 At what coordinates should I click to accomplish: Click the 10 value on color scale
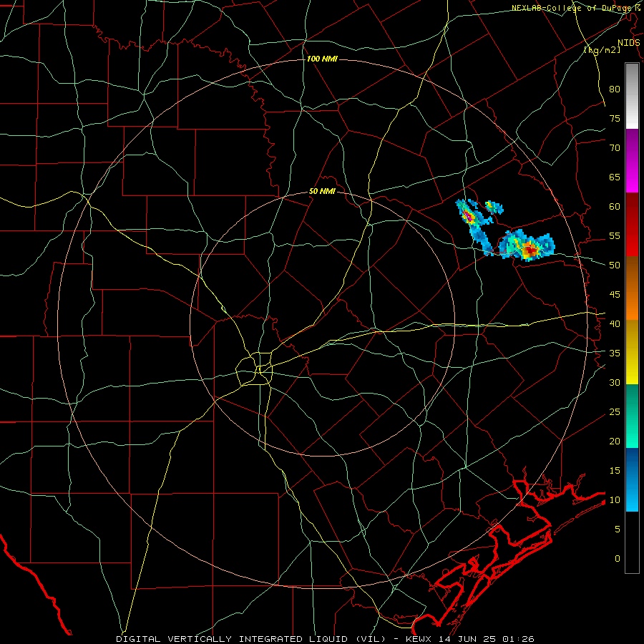(x=615, y=500)
